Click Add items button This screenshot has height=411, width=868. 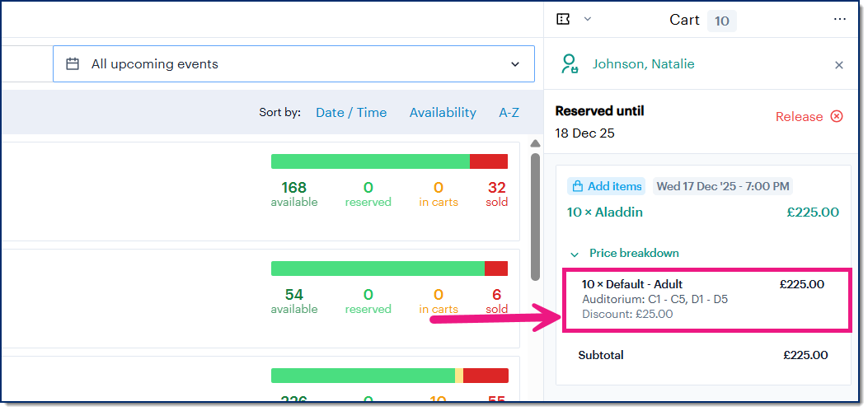[607, 186]
